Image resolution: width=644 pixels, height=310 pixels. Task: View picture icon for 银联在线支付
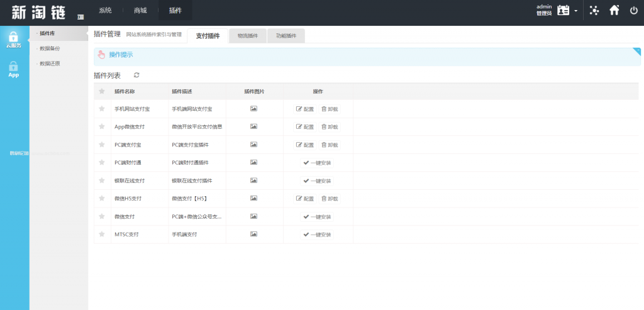(x=254, y=180)
